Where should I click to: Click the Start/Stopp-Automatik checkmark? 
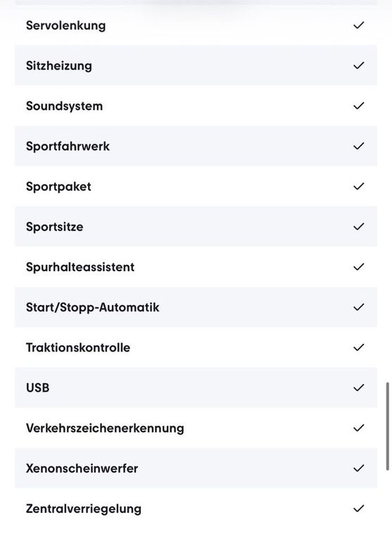(358, 307)
